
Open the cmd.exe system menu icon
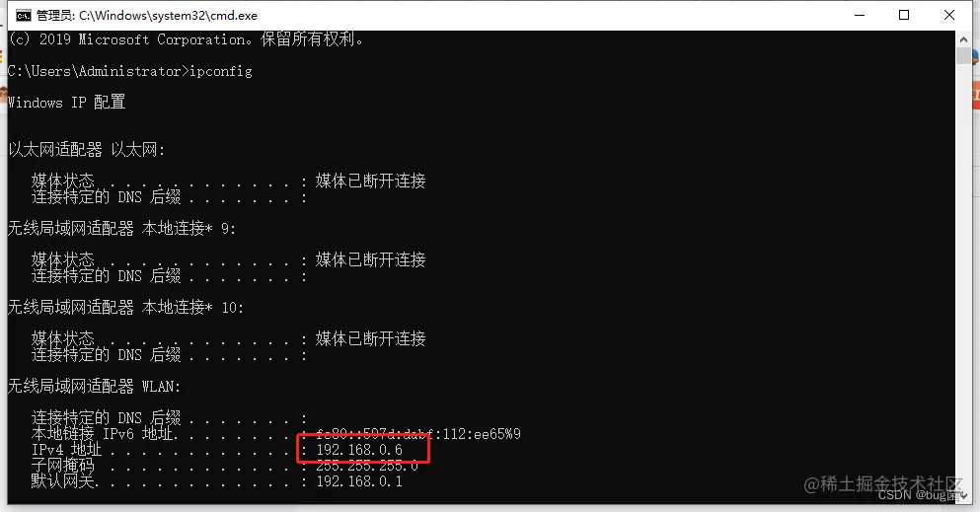23,16
